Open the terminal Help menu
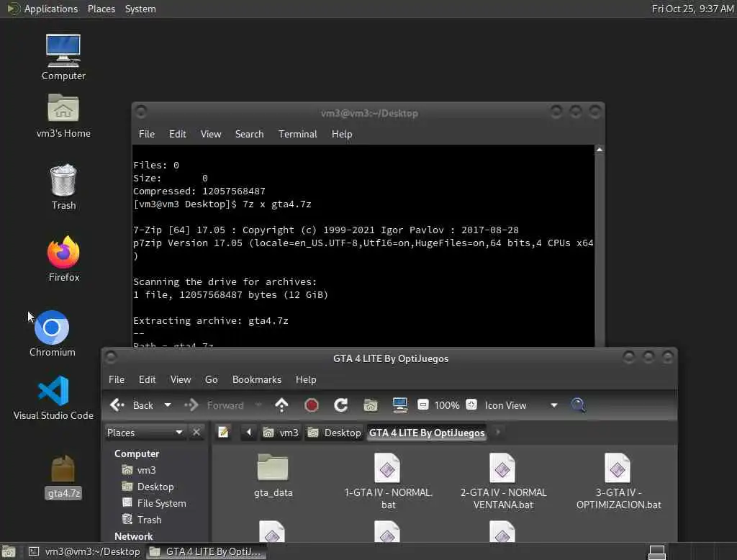Image resolution: width=737 pixels, height=560 pixels. [x=342, y=134]
